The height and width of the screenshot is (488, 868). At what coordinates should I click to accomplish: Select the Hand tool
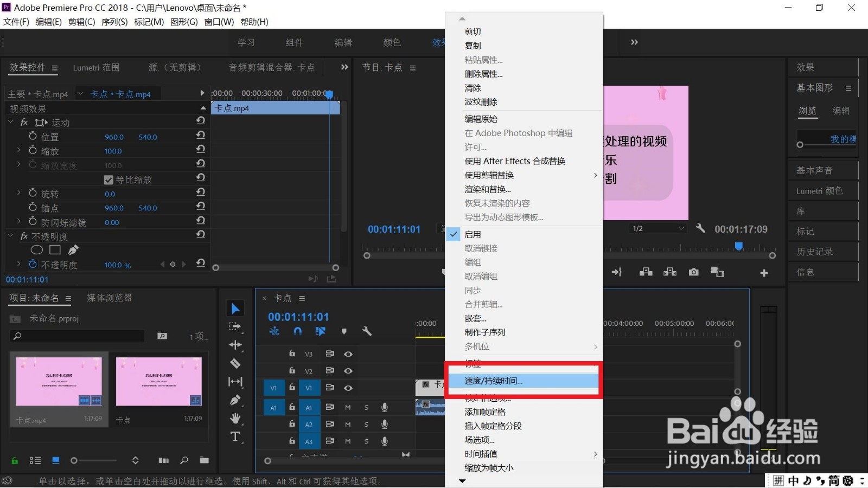(235, 418)
